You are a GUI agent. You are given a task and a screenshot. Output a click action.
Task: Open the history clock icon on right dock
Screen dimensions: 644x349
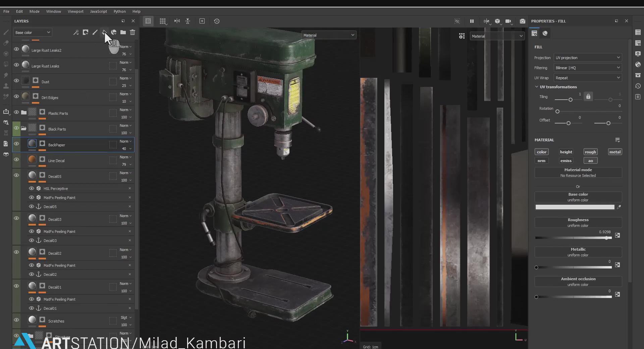tap(638, 86)
